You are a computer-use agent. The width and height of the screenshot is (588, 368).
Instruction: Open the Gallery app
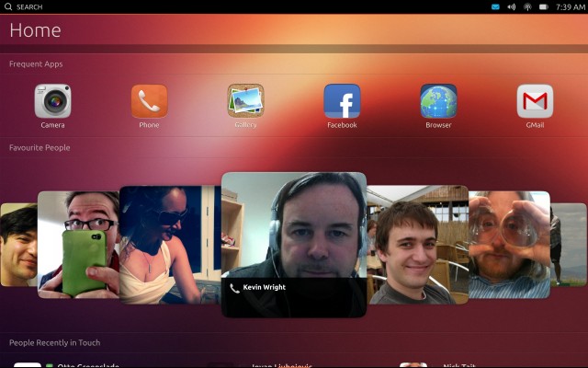(x=245, y=101)
